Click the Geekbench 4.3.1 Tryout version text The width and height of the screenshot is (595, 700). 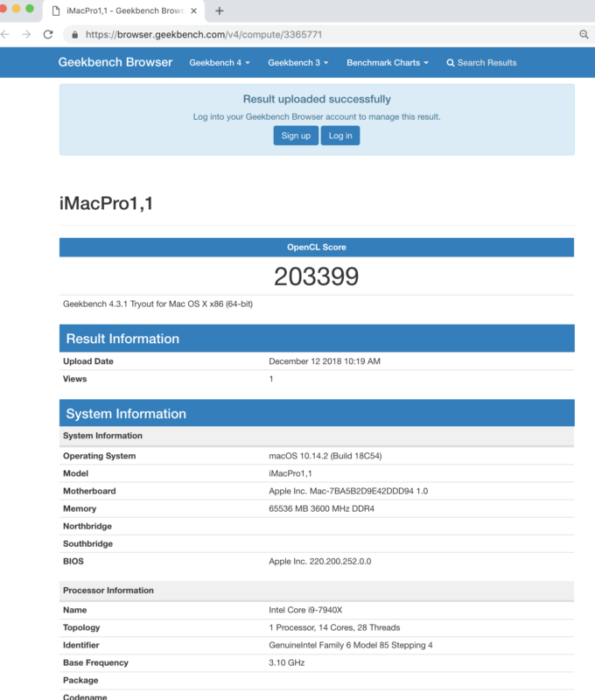point(157,304)
